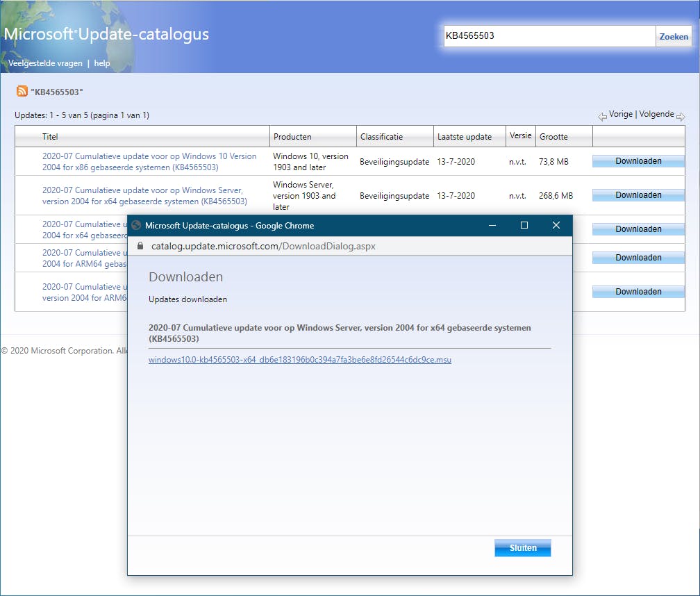The height and width of the screenshot is (596, 700).
Task: Open the help link in header
Action: (x=102, y=63)
